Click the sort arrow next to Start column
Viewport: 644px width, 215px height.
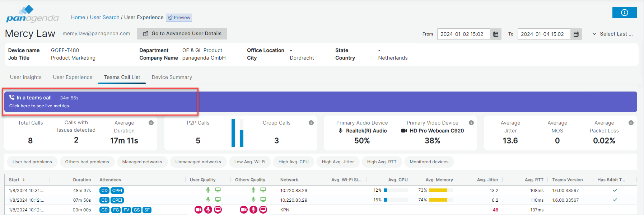click(24, 179)
